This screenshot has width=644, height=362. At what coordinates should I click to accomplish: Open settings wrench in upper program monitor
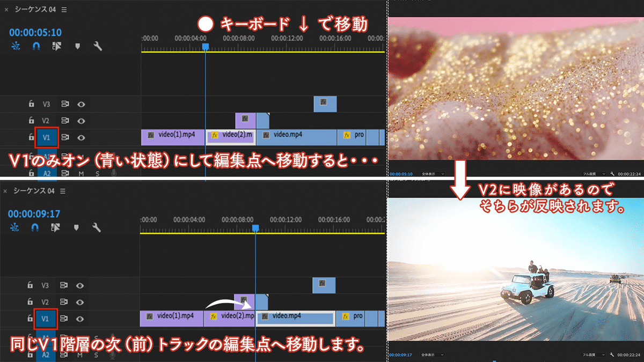[x=612, y=174]
